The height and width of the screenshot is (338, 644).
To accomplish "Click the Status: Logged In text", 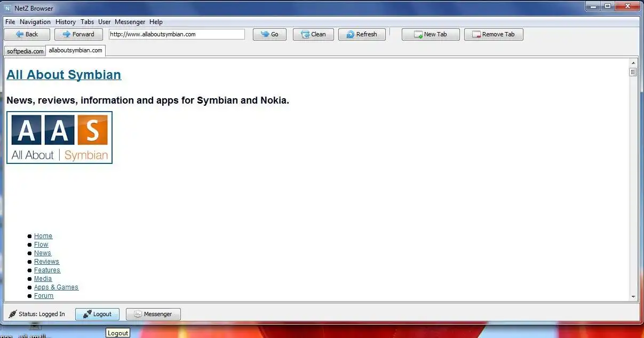I will [x=42, y=314].
